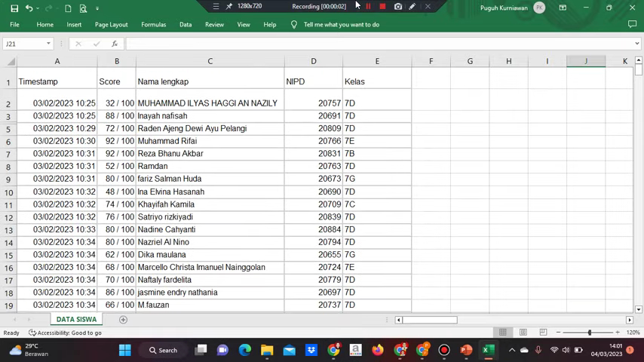Switch to the Insert tab
Image resolution: width=644 pixels, height=362 pixels.
pos(74,25)
